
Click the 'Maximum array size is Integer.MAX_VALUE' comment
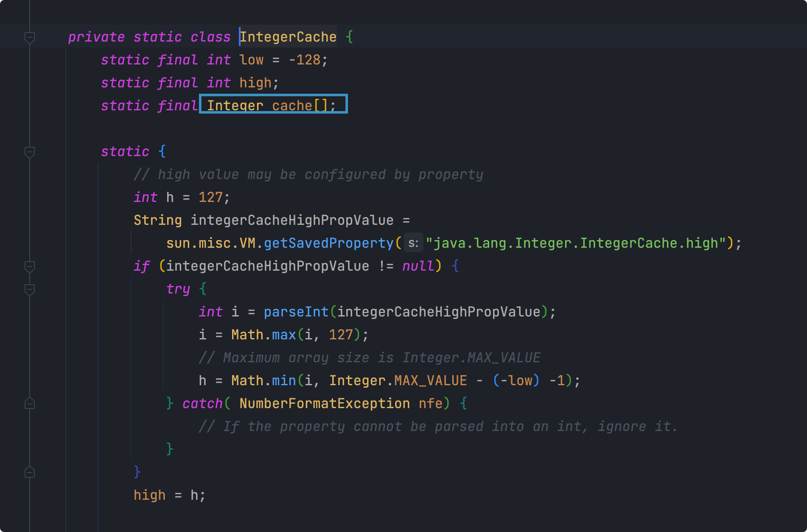(370, 358)
